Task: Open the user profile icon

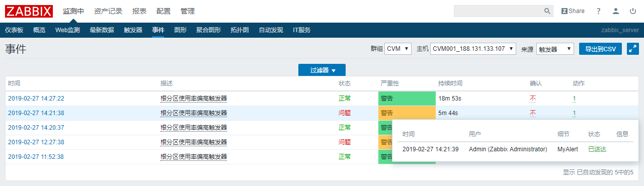Action: point(616,11)
